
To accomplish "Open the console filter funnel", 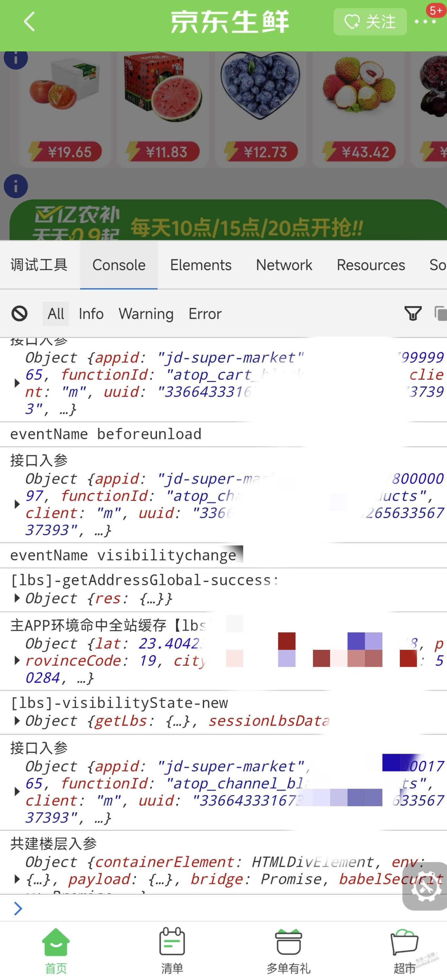I will 413,314.
